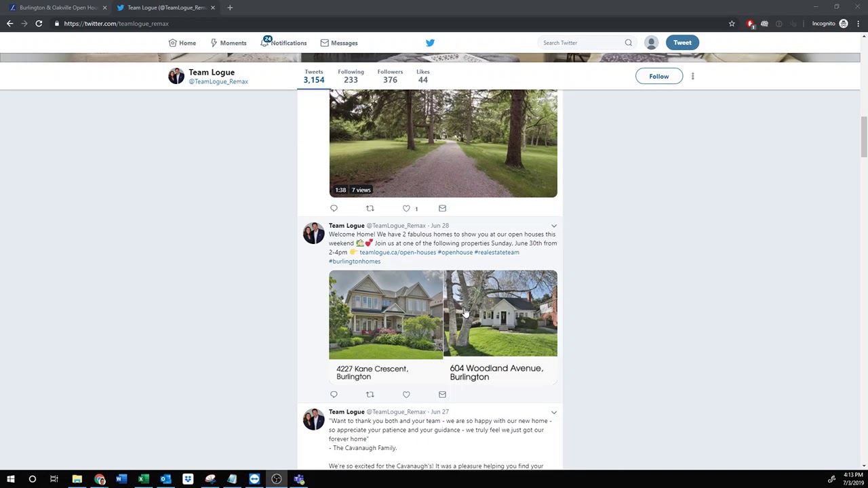Expand the Jun 27 tweet options chevron
The image size is (868, 488).
click(x=554, y=412)
